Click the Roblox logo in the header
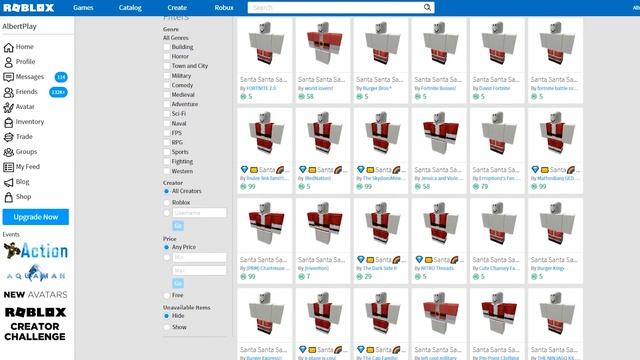This screenshot has height=360, width=640. (29, 8)
